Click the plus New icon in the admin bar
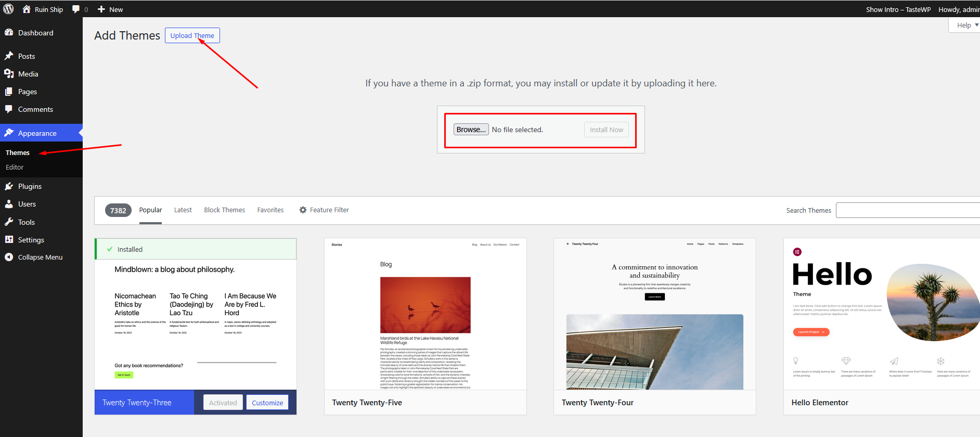Image resolution: width=980 pixels, height=437 pixels. click(x=101, y=9)
